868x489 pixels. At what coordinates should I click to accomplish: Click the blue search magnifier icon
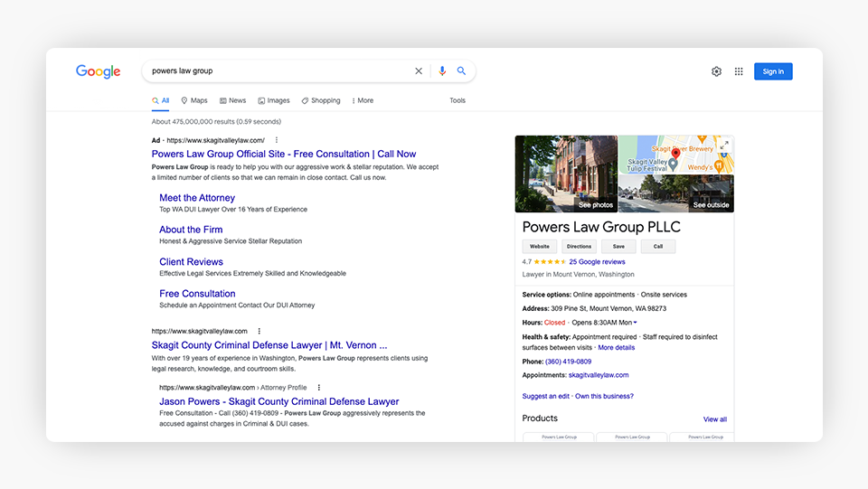click(x=461, y=71)
